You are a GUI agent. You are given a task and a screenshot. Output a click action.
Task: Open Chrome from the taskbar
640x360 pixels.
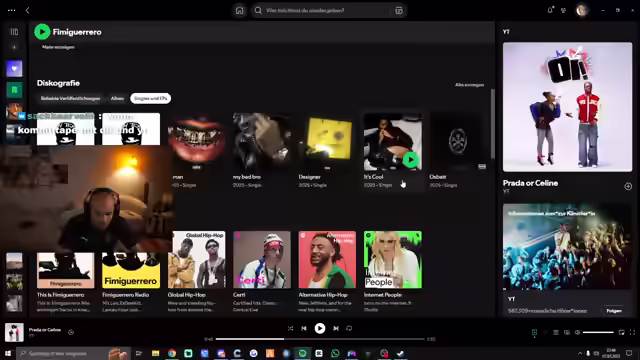tap(172, 353)
